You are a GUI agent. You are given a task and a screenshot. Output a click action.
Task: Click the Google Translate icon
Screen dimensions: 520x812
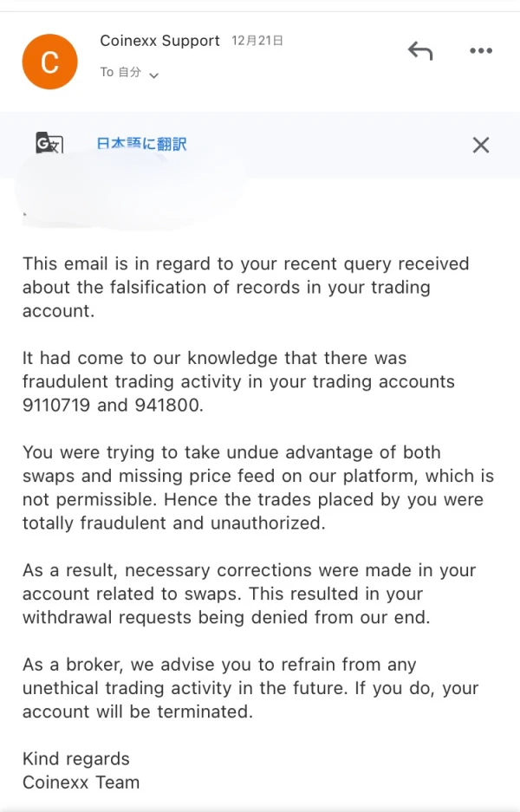tap(49, 144)
